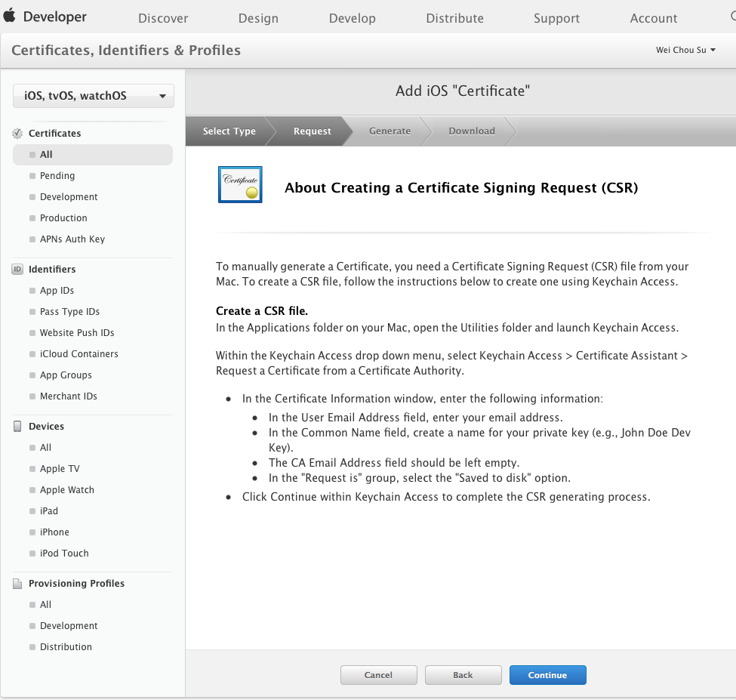Open the Account menu
The width and height of the screenshot is (736, 700).
(x=654, y=18)
